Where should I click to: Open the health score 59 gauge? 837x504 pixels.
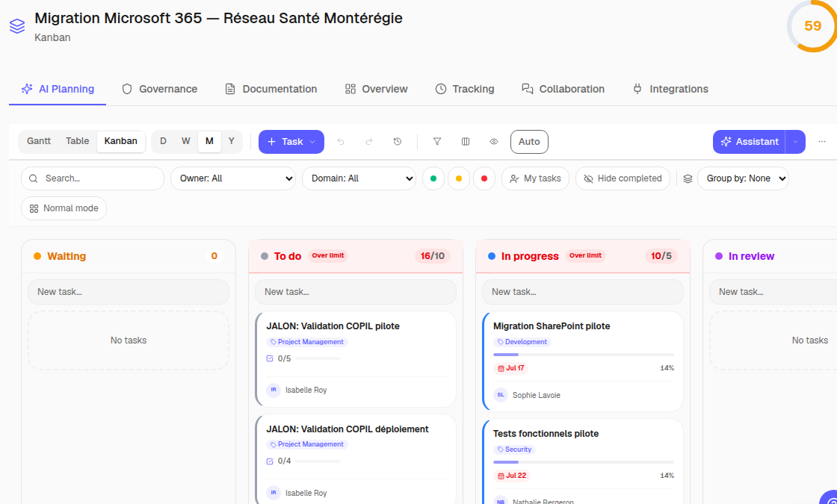click(x=812, y=26)
